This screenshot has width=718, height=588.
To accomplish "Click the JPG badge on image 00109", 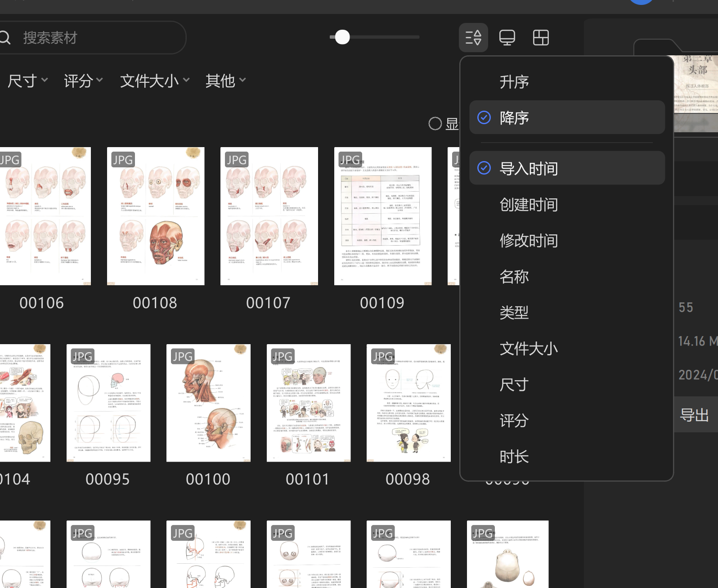I will coord(350,160).
